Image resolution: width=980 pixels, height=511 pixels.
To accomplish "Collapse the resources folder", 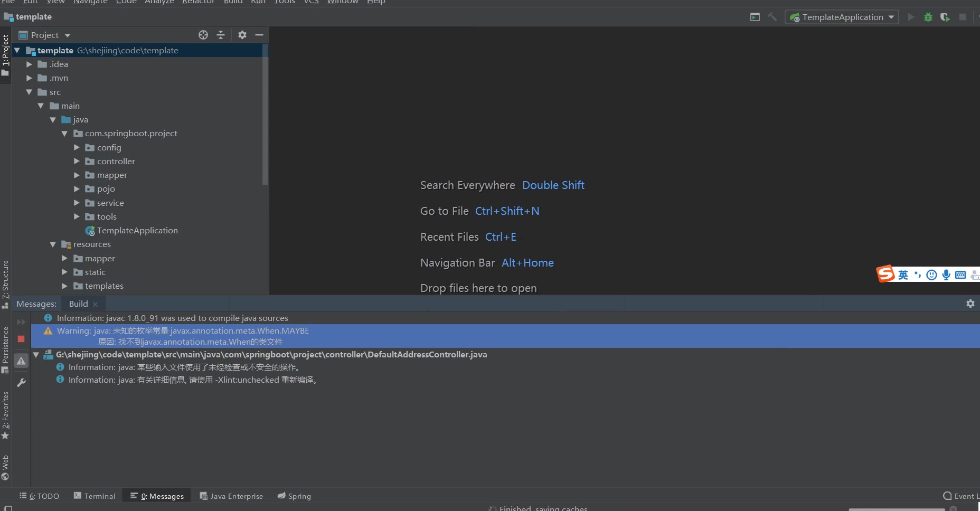I will pos(53,244).
